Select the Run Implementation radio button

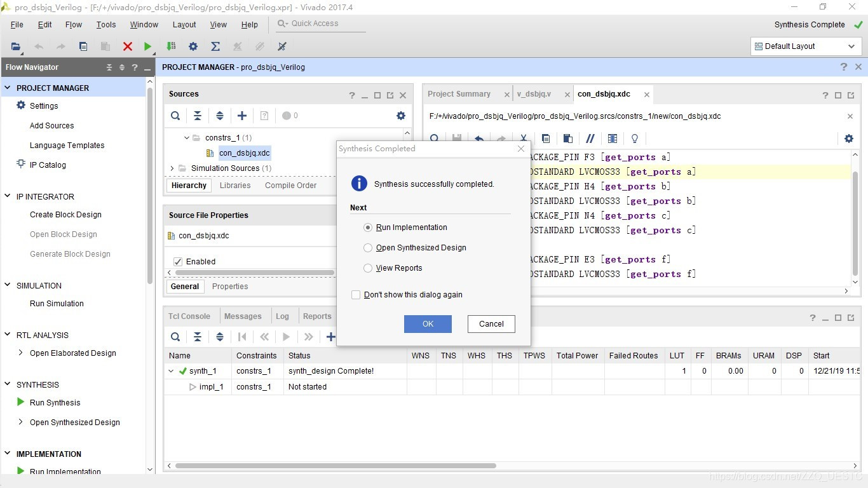pyautogui.click(x=368, y=227)
